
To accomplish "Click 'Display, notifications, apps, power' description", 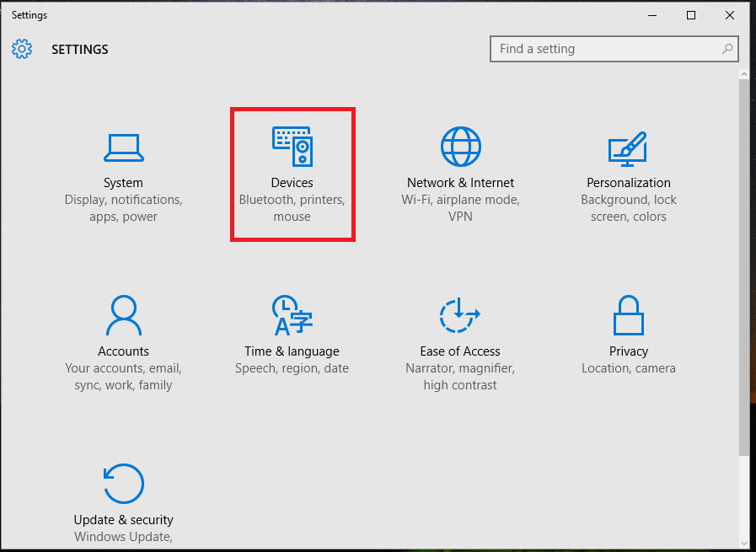I will (x=123, y=208).
